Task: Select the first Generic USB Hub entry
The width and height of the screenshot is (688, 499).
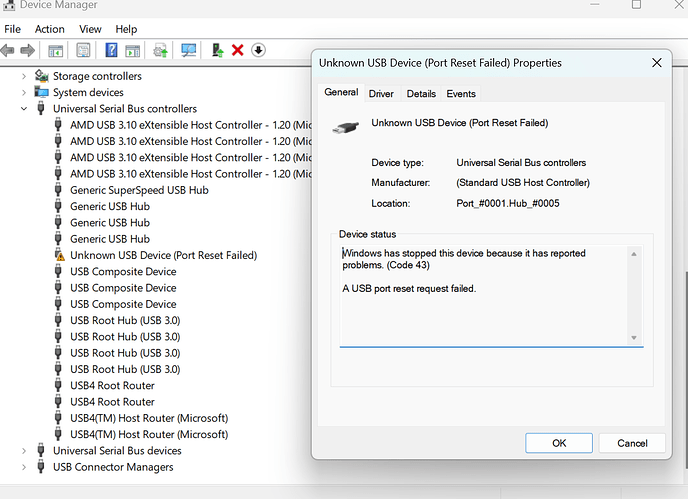Action: (x=110, y=207)
